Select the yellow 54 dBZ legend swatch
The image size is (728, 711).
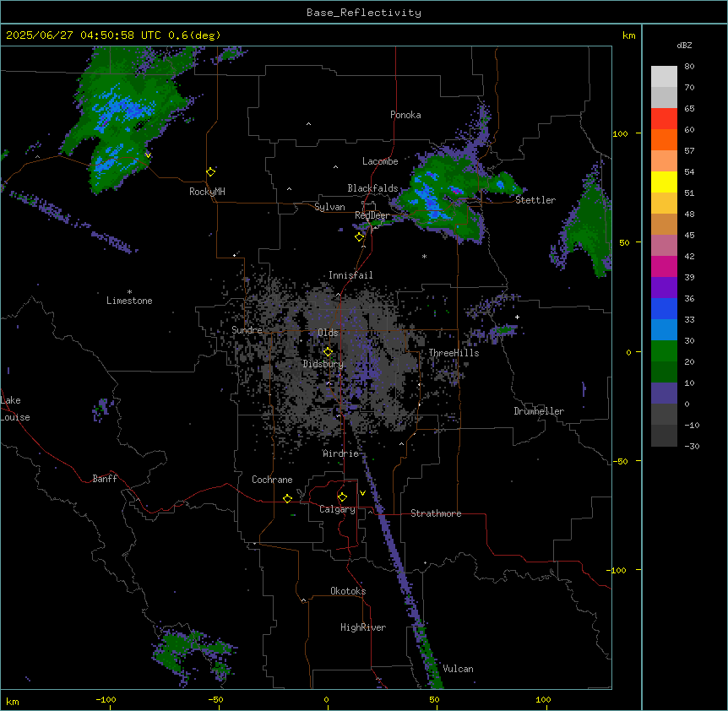[x=664, y=182]
